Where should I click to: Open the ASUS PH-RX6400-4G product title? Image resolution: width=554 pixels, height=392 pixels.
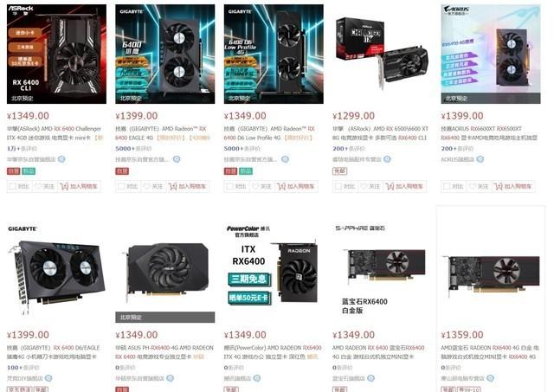(164, 352)
